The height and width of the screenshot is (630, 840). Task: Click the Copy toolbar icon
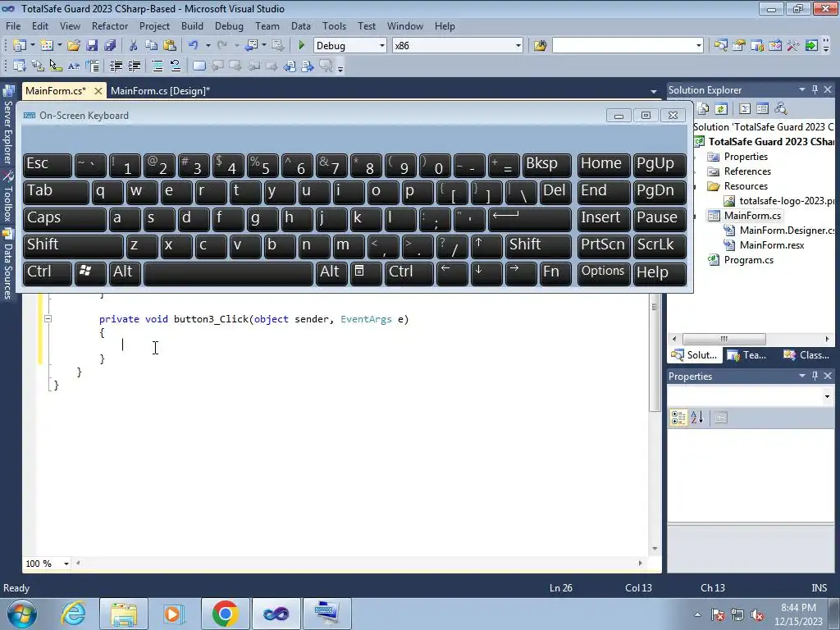(152, 46)
